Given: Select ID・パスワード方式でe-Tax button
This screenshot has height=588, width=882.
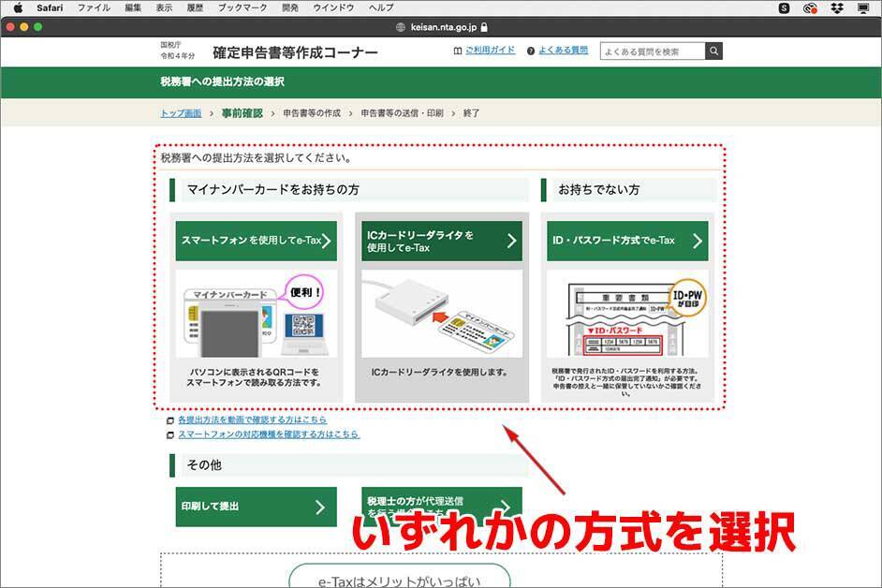Looking at the screenshot, I should [x=627, y=241].
